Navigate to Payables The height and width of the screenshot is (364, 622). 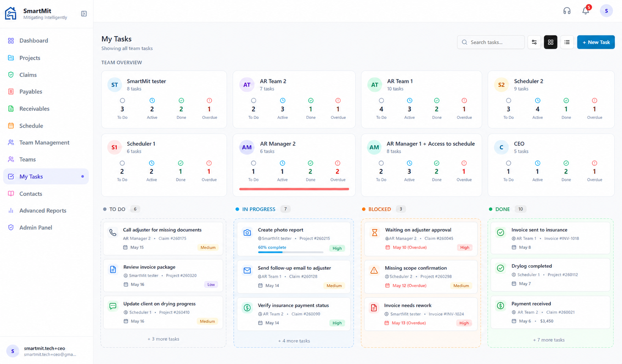(x=46, y=91)
